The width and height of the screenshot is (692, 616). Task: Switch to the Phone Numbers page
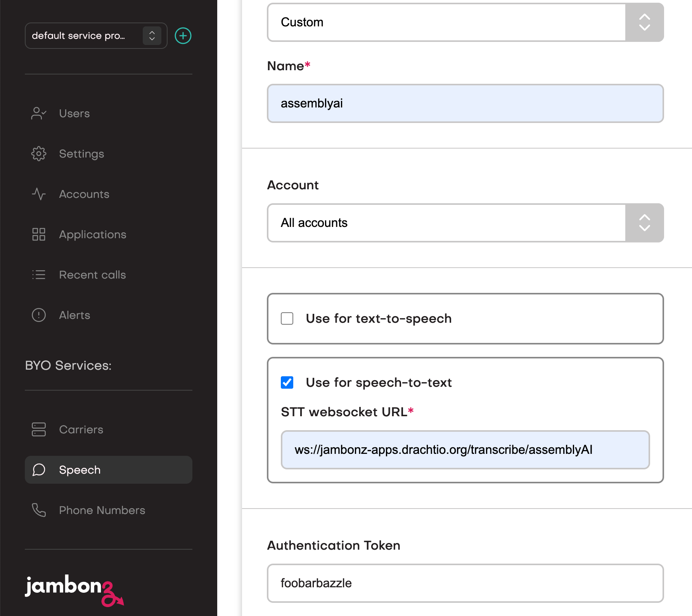click(102, 510)
